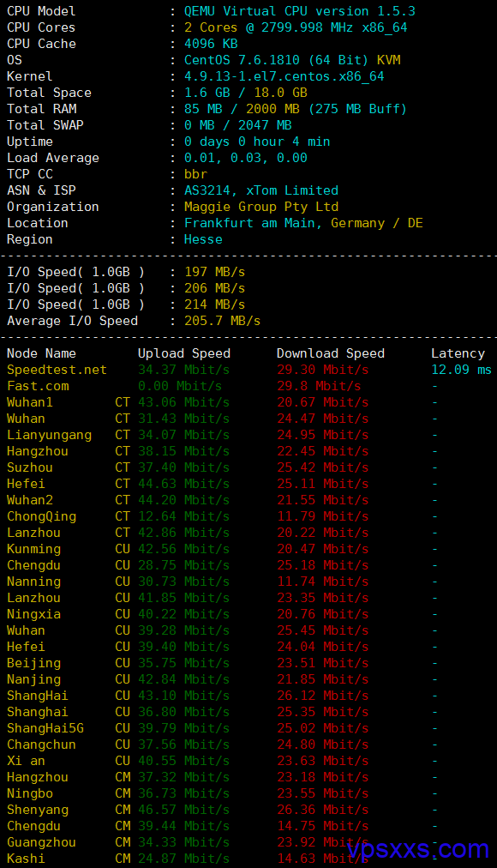The height and width of the screenshot is (868, 497).
Task: Click the "Fast.com" node name
Action: click(38, 386)
